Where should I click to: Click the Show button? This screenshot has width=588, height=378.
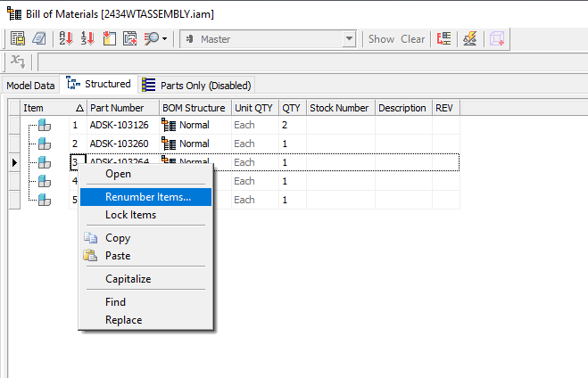coord(381,39)
